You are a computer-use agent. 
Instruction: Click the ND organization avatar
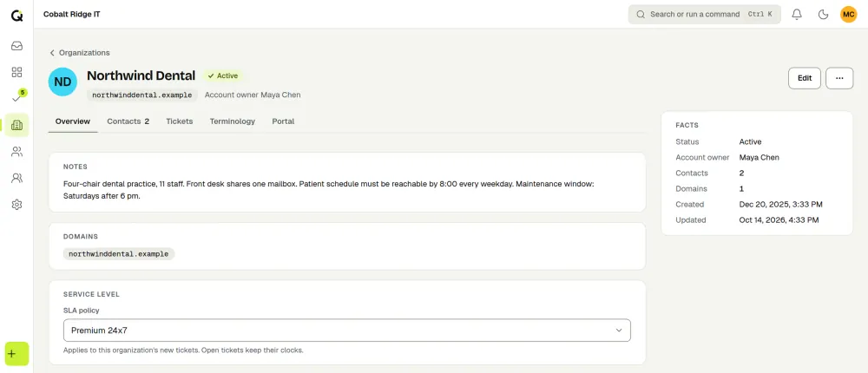click(62, 82)
